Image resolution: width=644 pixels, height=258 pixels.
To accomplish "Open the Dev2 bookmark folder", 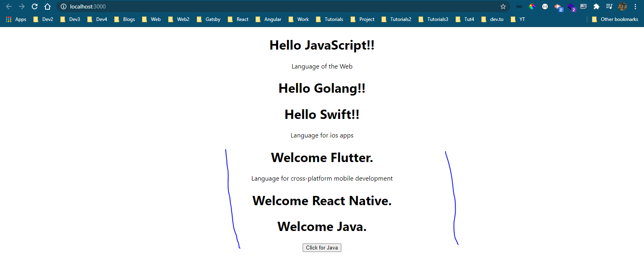I will coord(43,19).
